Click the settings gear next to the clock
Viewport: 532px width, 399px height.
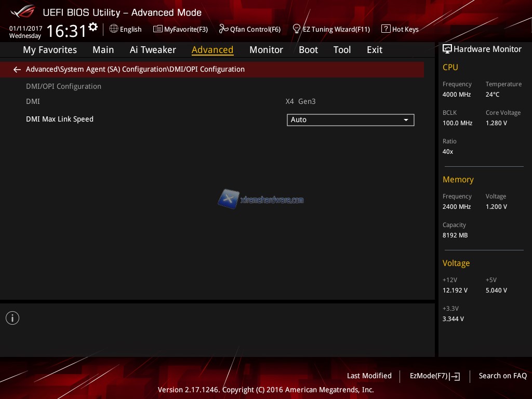click(93, 27)
